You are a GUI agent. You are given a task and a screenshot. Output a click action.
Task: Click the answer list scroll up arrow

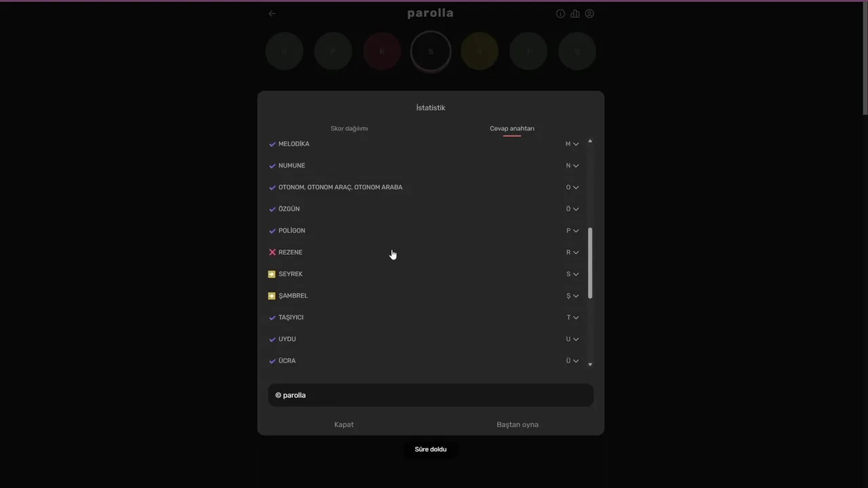(590, 141)
